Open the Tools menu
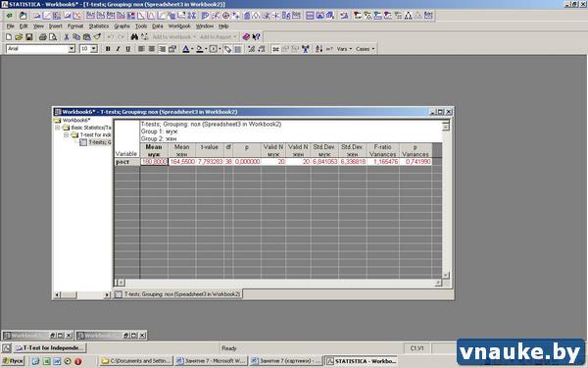Screen dimensions: 588x368 pyautogui.click(x=141, y=26)
